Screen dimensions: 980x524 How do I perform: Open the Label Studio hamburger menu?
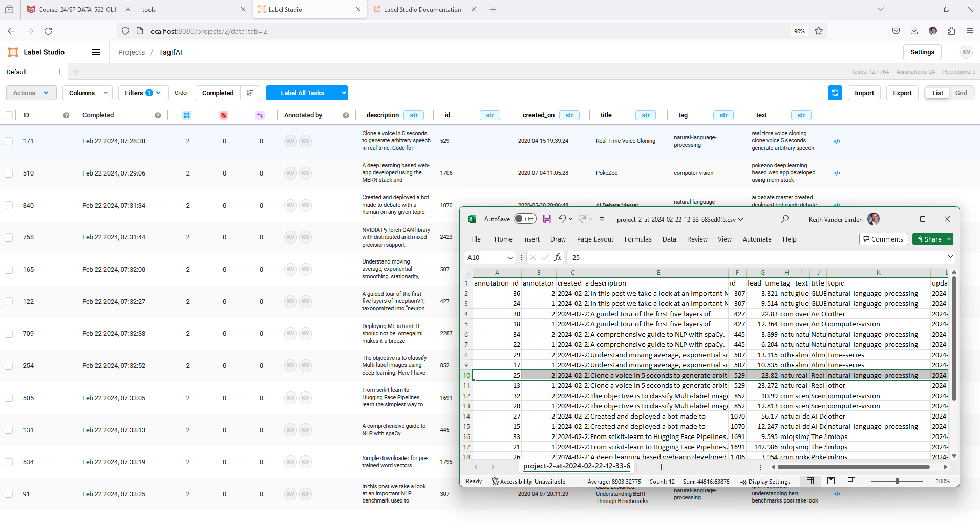click(x=95, y=52)
